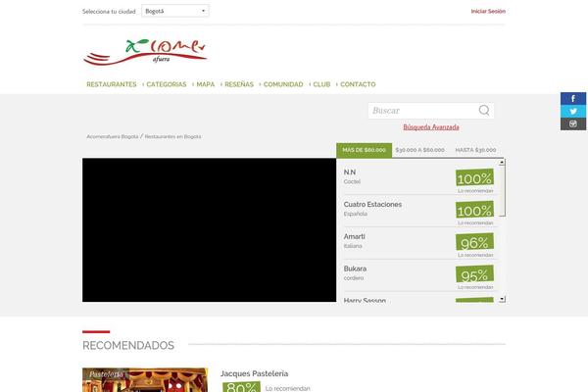Open Búsqueda Avanzada link
588x392 pixels.
point(431,127)
